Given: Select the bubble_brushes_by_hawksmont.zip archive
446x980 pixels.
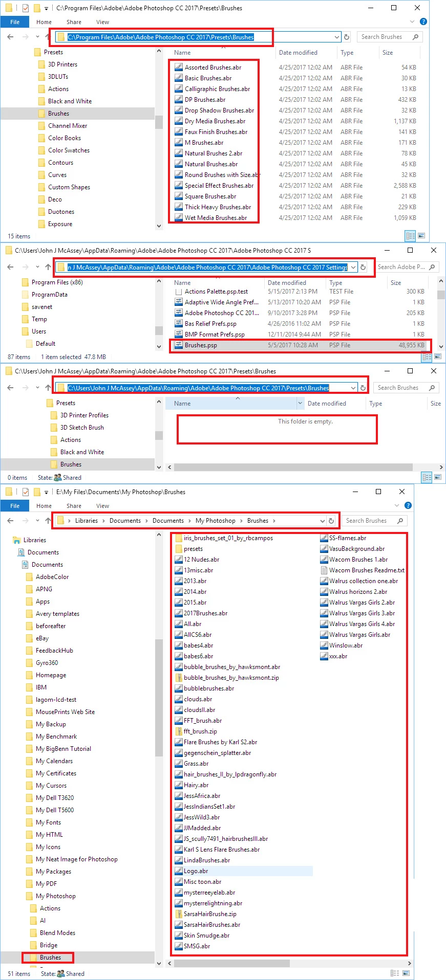Looking at the screenshot, I should (x=227, y=678).
